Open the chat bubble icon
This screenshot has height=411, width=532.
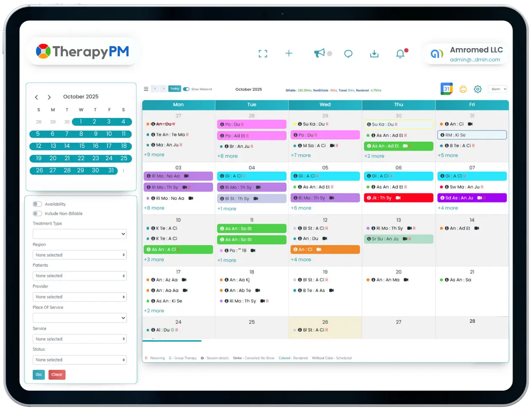tap(348, 54)
